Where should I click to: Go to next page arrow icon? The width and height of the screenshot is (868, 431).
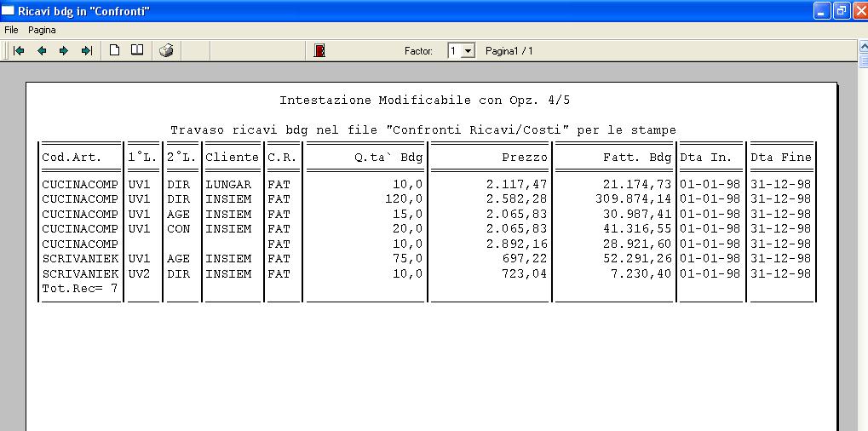point(64,51)
